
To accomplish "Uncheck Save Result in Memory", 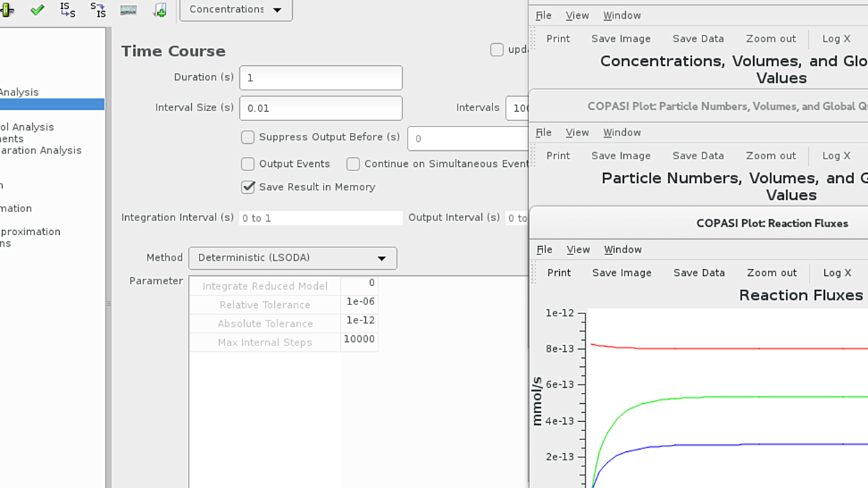I will pyautogui.click(x=248, y=187).
